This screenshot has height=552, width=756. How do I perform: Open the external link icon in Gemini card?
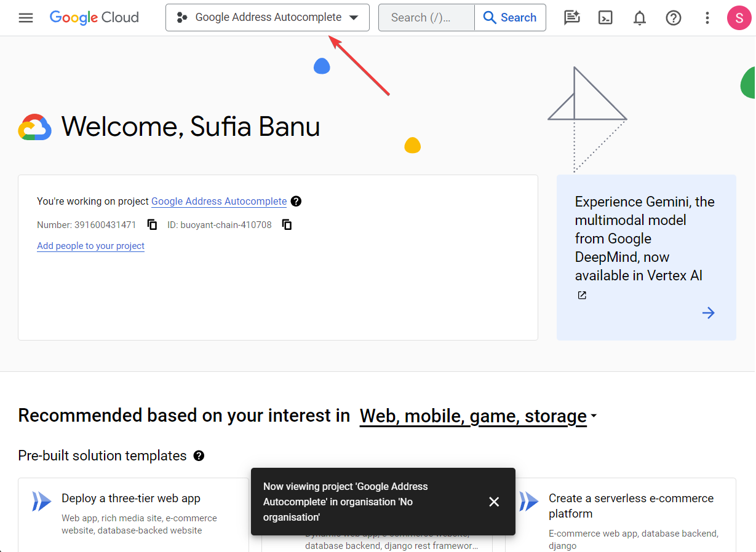(582, 295)
